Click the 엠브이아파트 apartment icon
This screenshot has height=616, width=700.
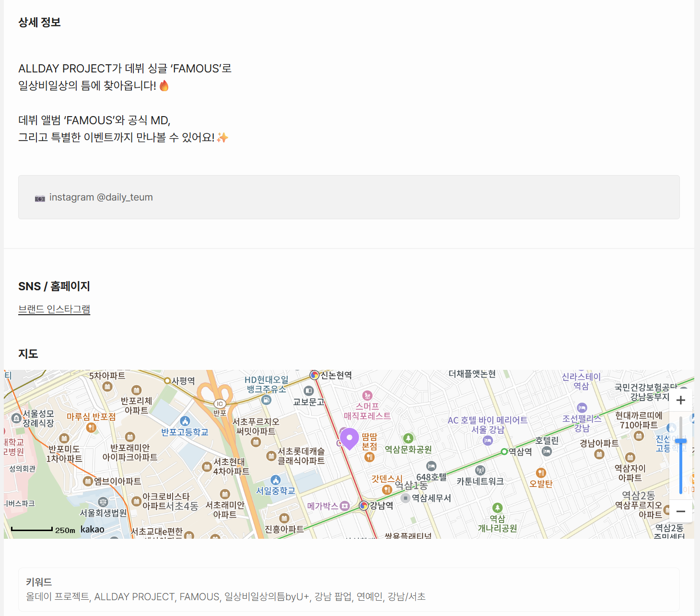click(x=88, y=481)
